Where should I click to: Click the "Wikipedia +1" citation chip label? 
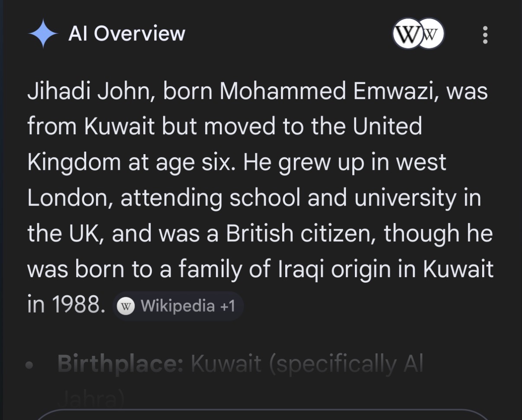pyautogui.click(x=177, y=306)
